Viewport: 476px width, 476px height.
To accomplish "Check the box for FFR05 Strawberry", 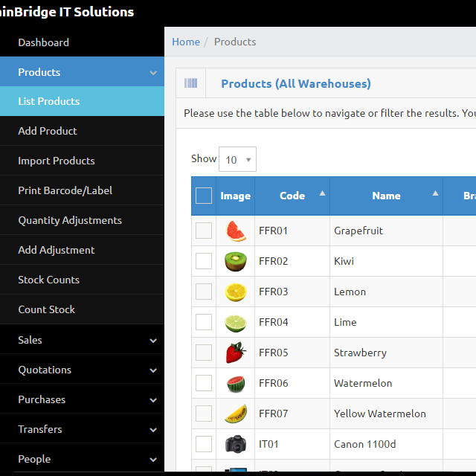I will (x=204, y=353).
